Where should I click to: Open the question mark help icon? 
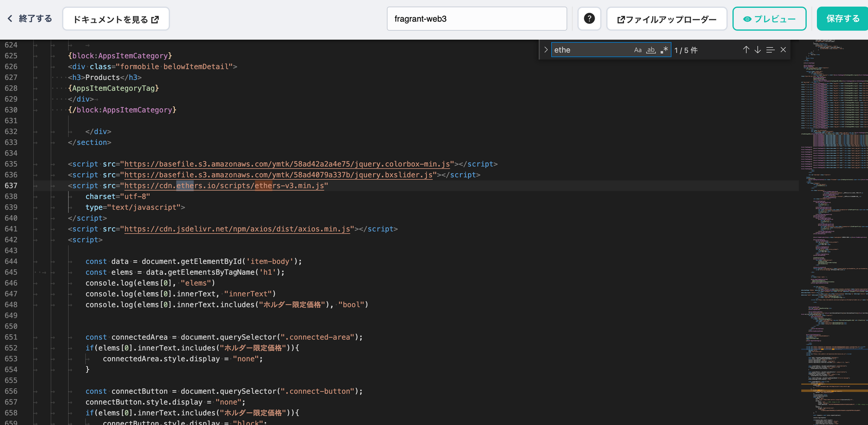tap(589, 19)
